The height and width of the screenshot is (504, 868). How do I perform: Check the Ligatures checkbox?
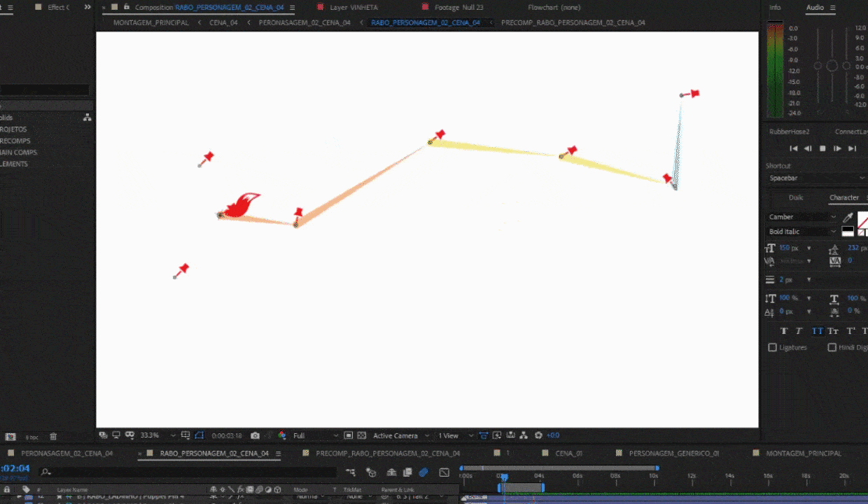click(773, 347)
